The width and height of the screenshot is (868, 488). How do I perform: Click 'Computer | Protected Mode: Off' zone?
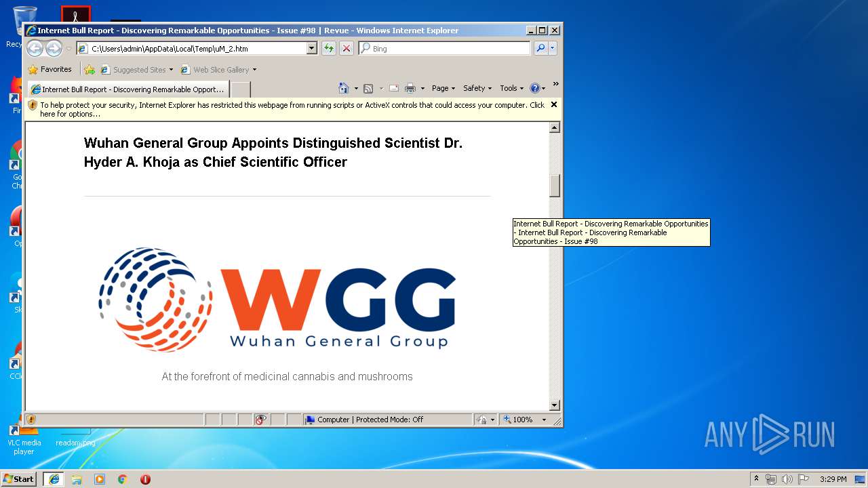387,420
